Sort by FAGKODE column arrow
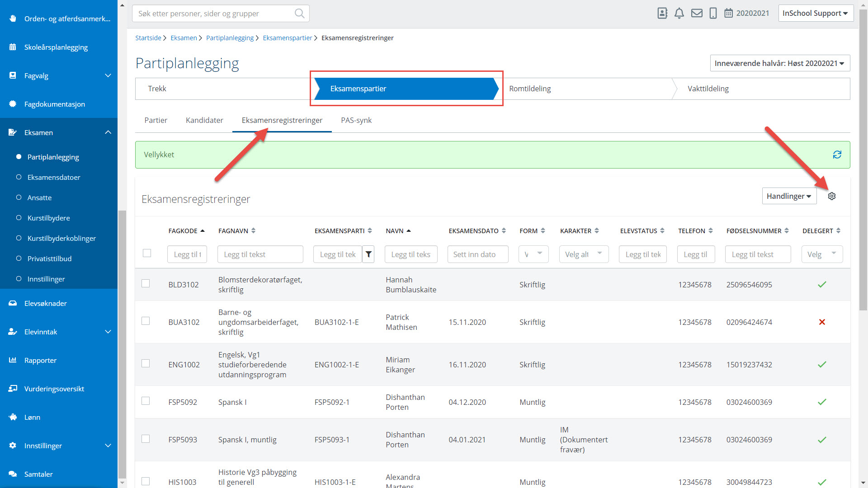This screenshot has height=488, width=868. point(203,231)
